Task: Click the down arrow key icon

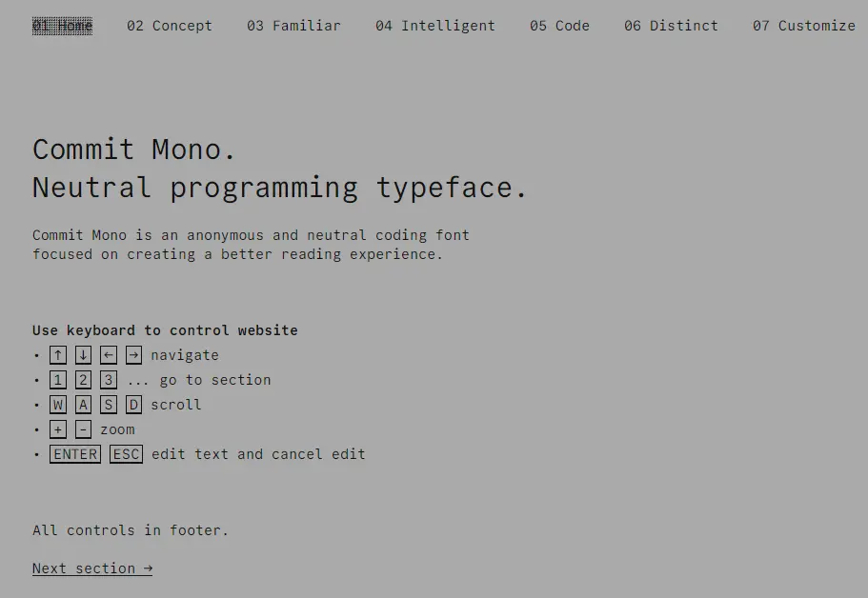Action: 83,354
